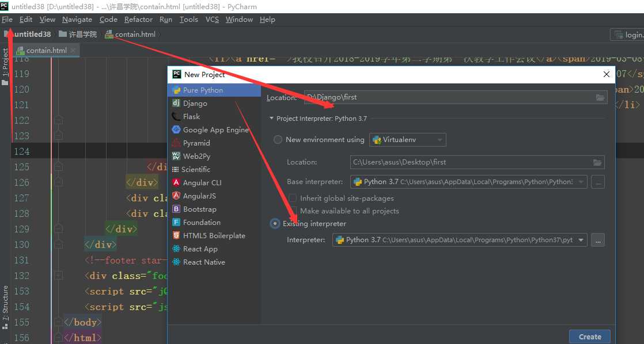Screen dimensions: 644x344
Task: Open the Refactor menu
Action: click(x=138, y=19)
